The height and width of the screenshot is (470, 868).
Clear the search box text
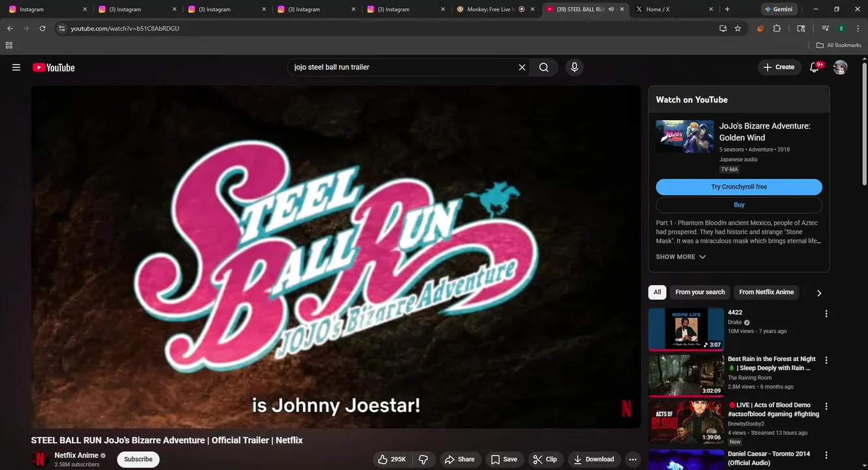522,67
